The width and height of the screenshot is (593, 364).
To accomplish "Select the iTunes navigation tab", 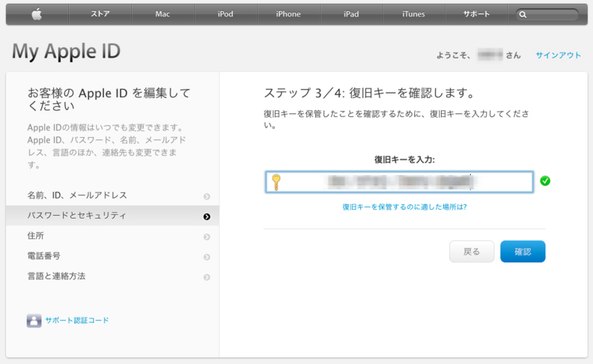I will [x=414, y=14].
